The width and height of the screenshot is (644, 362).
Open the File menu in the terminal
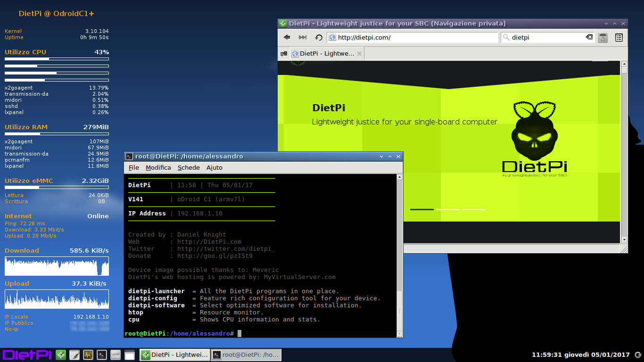pyautogui.click(x=134, y=168)
